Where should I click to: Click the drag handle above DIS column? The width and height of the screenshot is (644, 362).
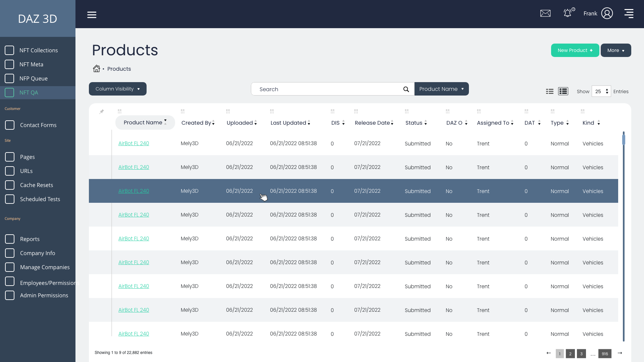point(332,111)
